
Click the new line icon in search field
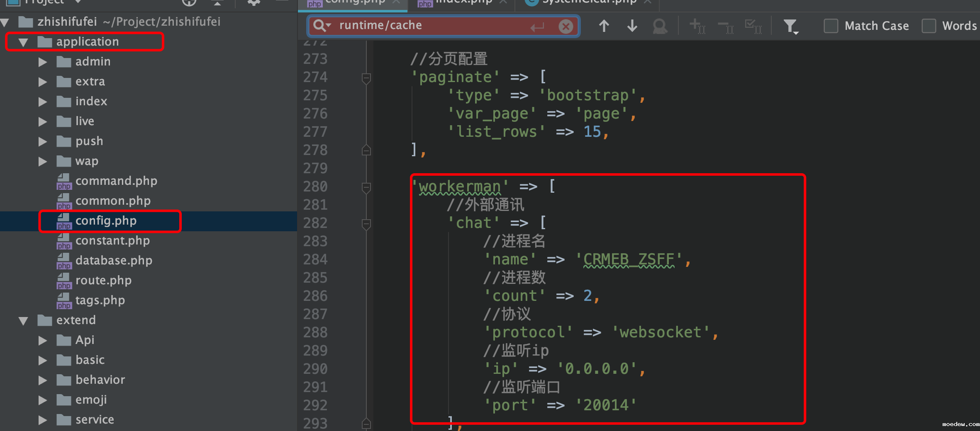[x=537, y=27]
